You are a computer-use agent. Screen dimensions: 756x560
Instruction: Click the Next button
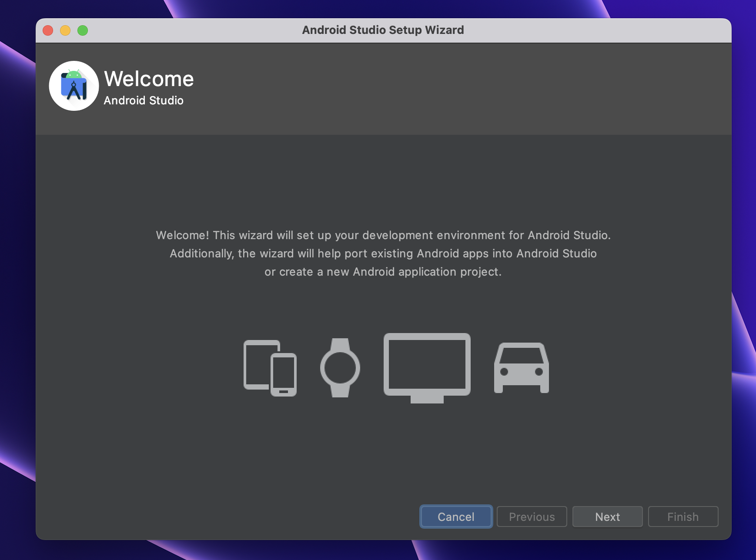607,517
